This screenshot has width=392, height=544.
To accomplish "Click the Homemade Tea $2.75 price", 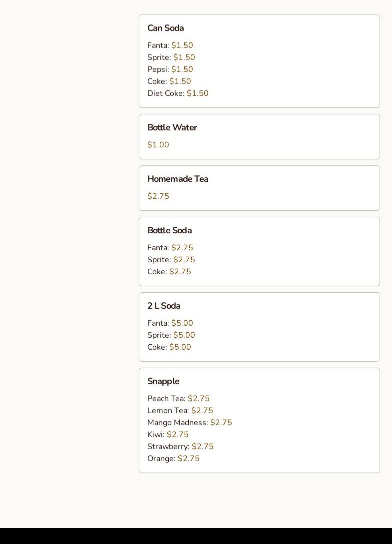I will coord(158,196).
